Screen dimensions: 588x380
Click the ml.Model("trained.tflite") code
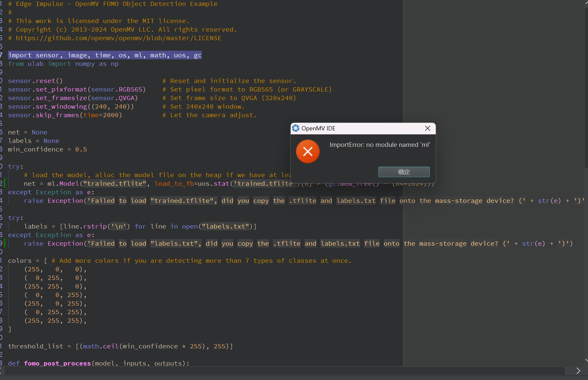pyautogui.click(x=97, y=184)
